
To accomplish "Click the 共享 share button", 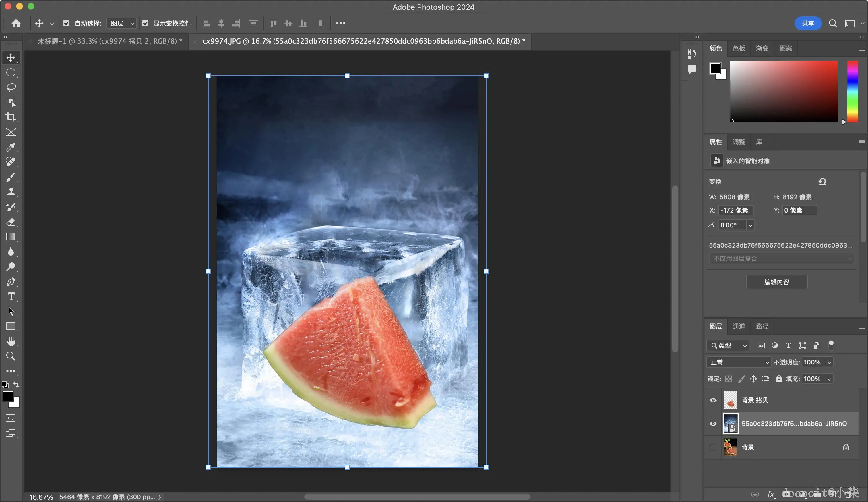I will coord(808,23).
